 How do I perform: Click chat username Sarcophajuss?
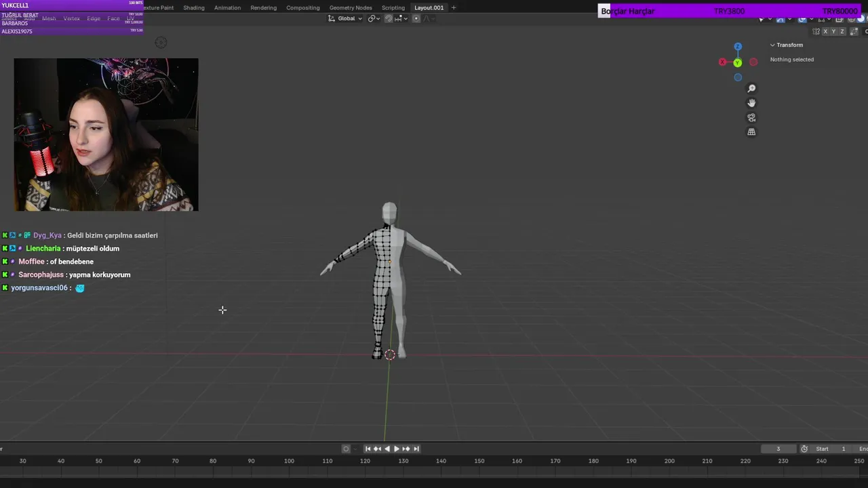tap(41, 274)
